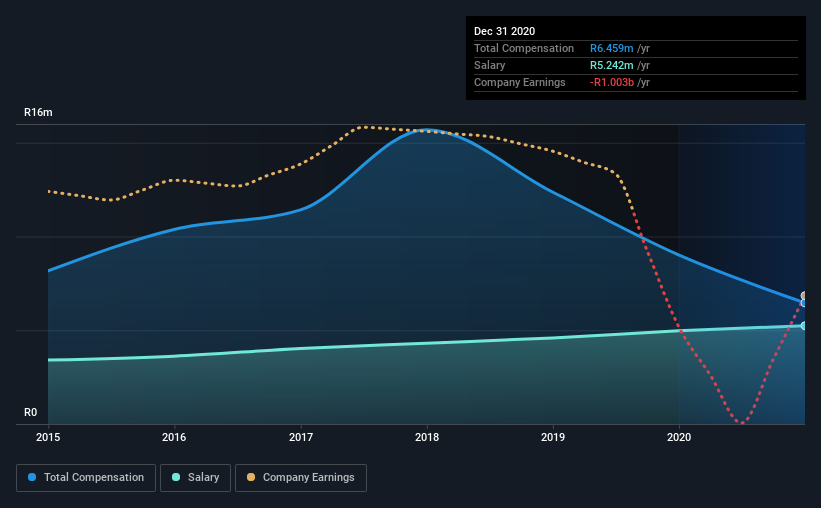Click the total compensation line endpoint marker
This screenshot has height=508, width=821.
pyautogui.click(x=803, y=303)
